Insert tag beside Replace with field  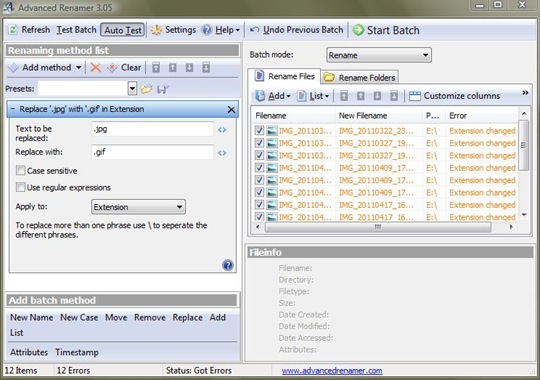222,153
